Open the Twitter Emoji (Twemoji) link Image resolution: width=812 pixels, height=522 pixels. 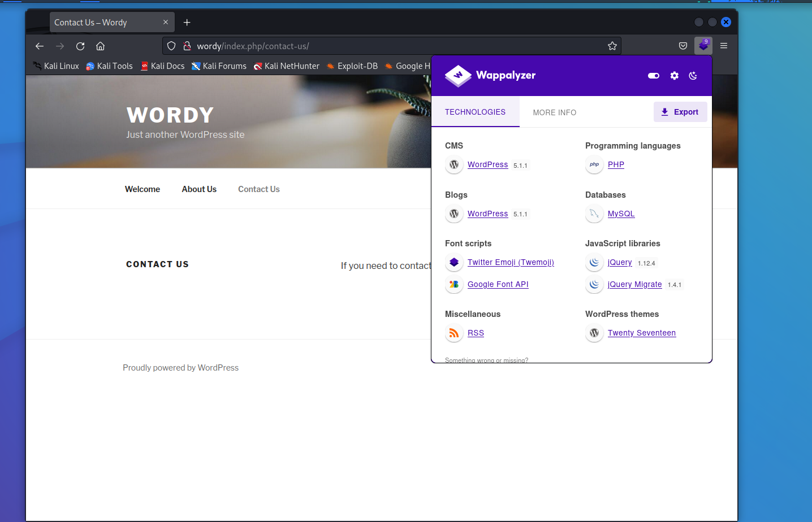[511, 262]
